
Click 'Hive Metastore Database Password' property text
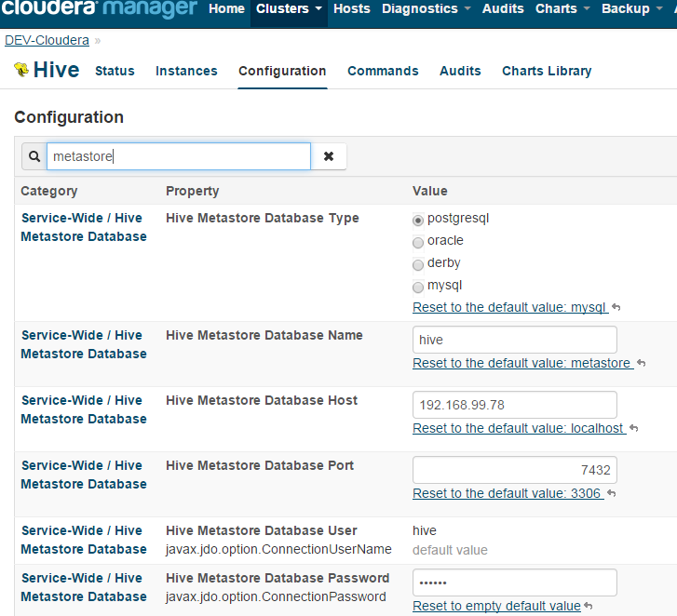(278, 578)
